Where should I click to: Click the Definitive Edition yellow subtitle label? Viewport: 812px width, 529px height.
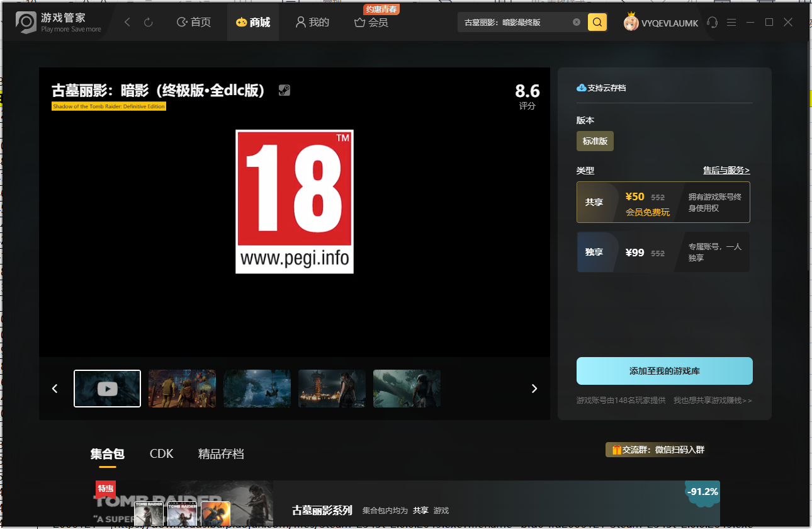[109, 106]
